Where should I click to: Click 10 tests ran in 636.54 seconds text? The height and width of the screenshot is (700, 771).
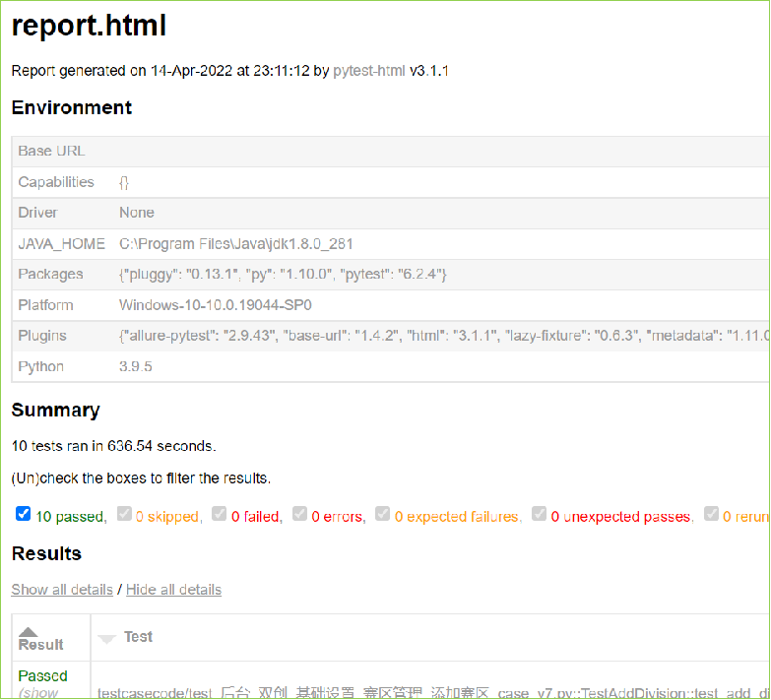pos(113,446)
